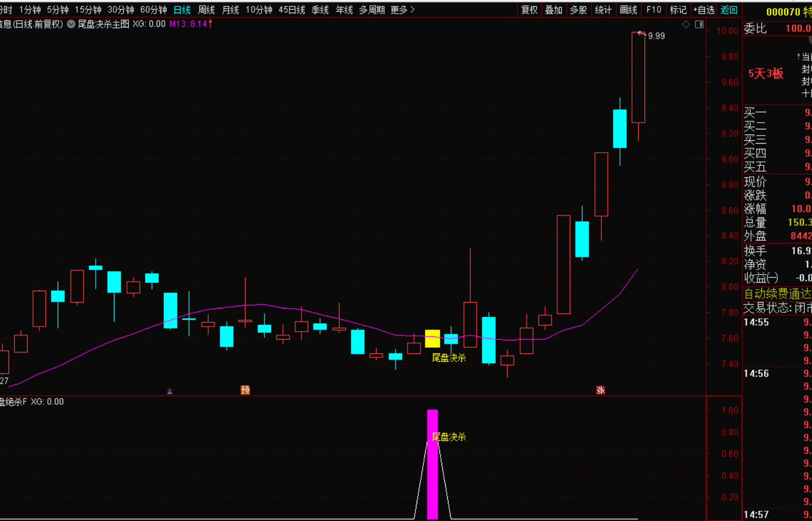Select the 60分钟 period tab
The image size is (812, 521).
click(153, 10)
